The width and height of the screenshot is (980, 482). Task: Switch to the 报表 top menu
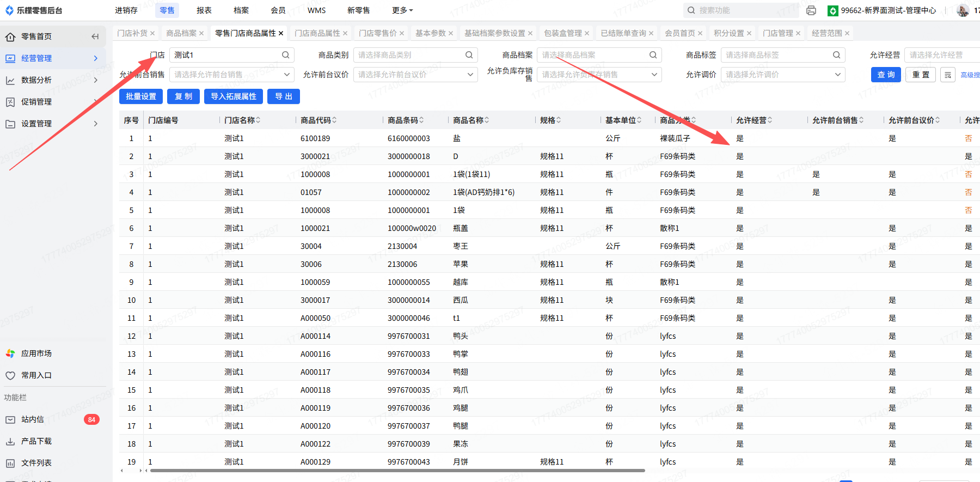click(204, 10)
